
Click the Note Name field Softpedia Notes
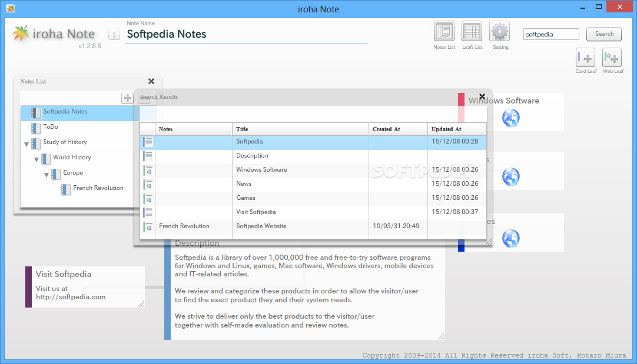click(x=246, y=35)
